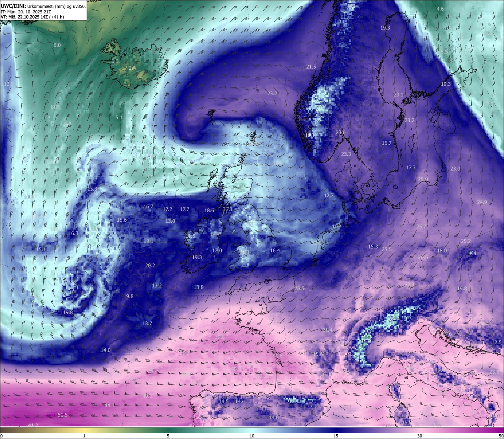Click the 15.1 value on the western edge
Viewport: 504px width, 439px height.
pos(41,250)
